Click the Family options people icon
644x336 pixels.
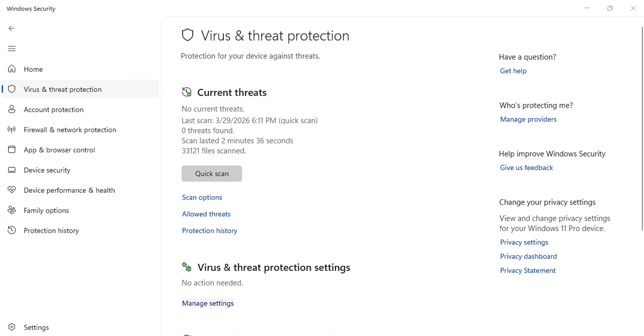coord(12,210)
